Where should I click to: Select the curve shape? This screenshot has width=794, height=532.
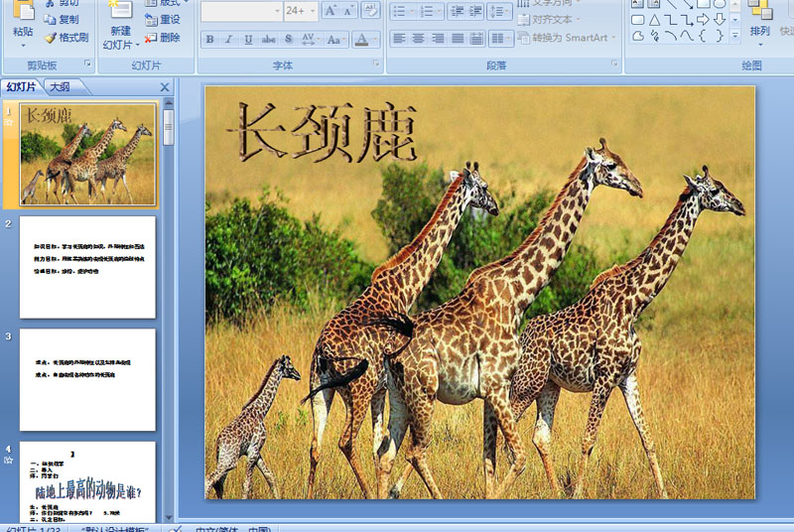pos(686,36)
